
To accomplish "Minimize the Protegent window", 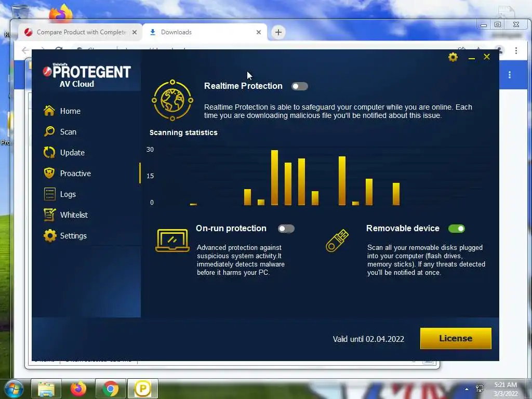I will [471, 58].
